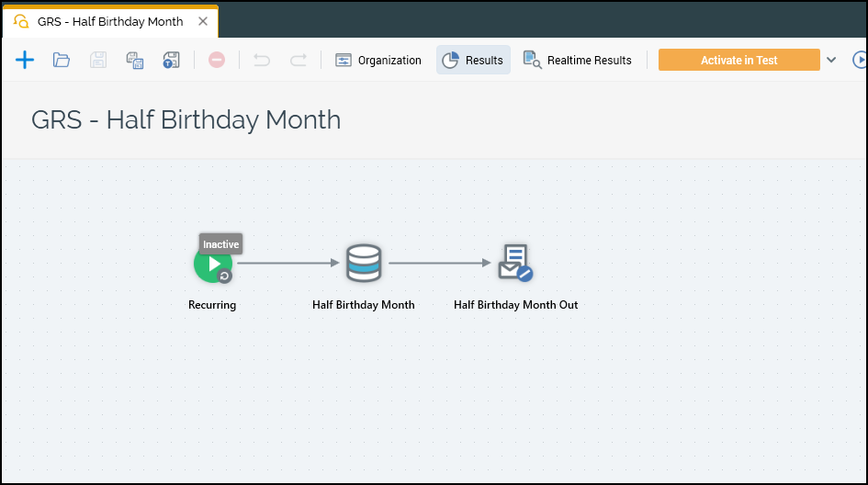Toggle the Results view
This screenshot has height=485, width=868.
pos(473,61)
